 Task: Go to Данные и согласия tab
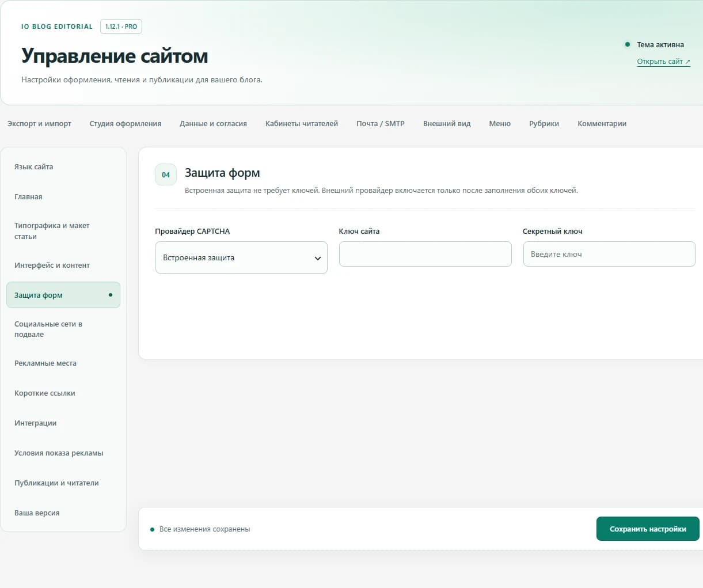(213, 124)
